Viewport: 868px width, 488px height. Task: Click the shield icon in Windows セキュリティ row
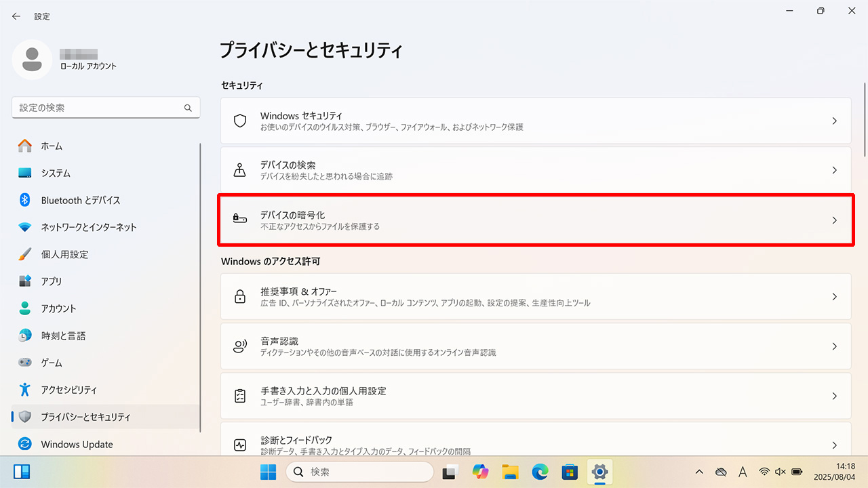(x=240, y=121)
